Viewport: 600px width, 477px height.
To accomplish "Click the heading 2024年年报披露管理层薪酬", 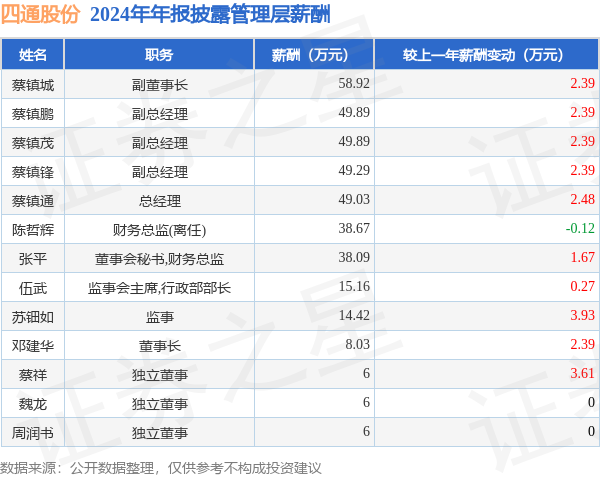I will 210,15.
